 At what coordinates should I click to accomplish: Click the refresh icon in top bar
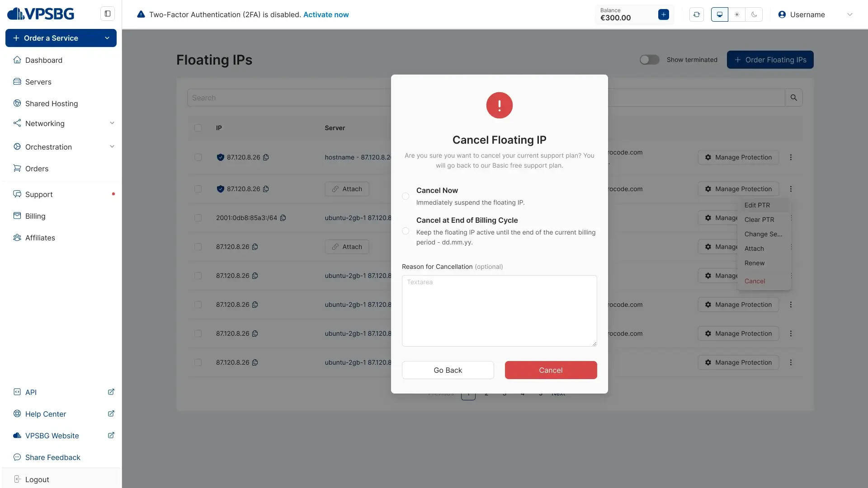[x=697, y=14]
